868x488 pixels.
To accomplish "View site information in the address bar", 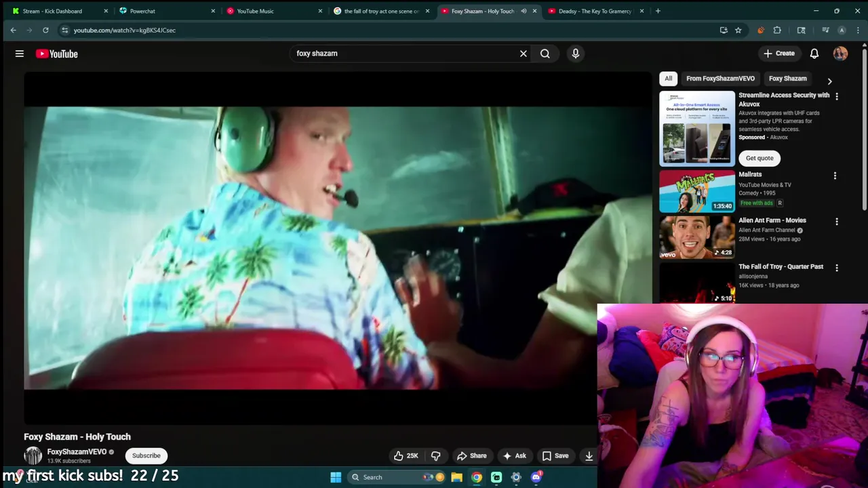I will point(64,30).
